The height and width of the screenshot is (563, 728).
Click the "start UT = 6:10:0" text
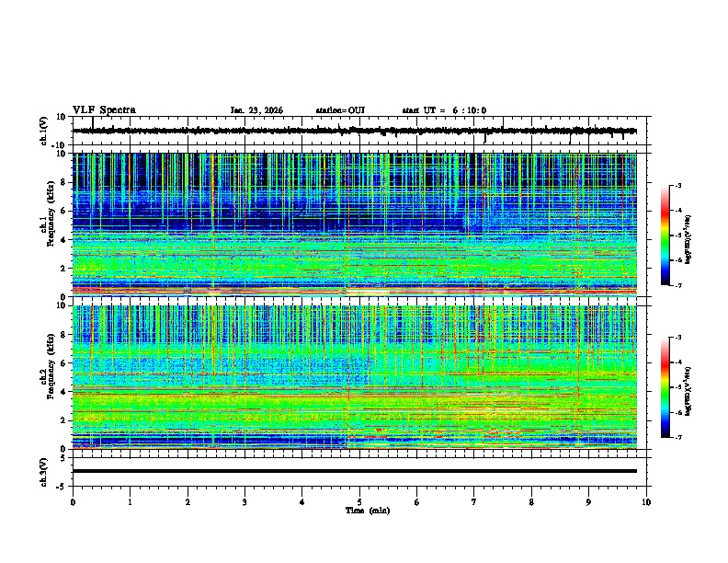click(x=444, y=110)
